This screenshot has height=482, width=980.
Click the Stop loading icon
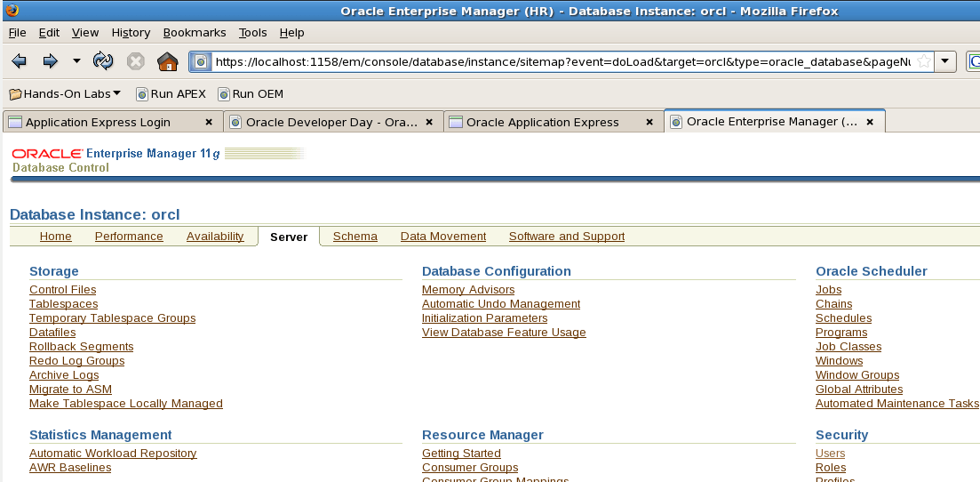(x=136, y=60)
